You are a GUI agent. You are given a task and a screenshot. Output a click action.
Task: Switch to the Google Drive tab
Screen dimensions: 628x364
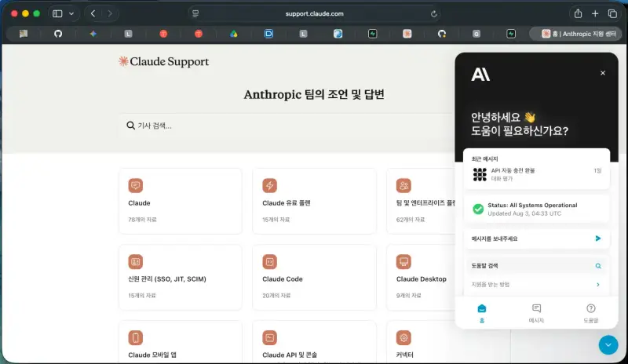233,34
